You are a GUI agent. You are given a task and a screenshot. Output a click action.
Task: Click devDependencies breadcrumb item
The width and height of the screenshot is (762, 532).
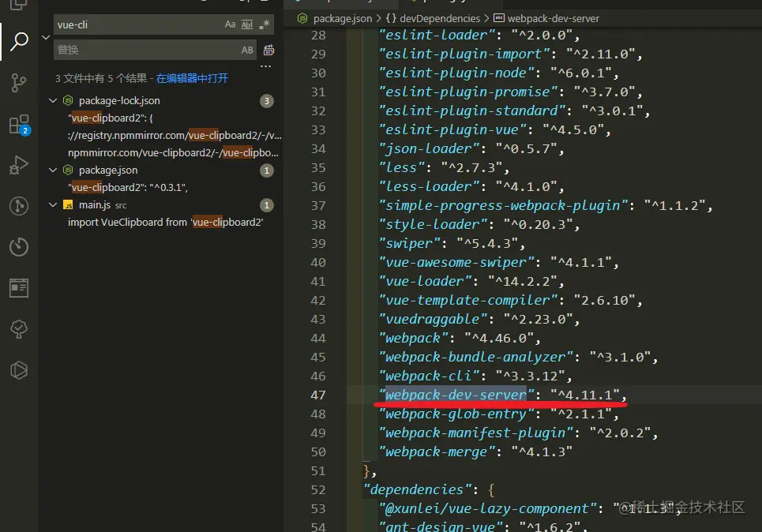click(440, 18)
